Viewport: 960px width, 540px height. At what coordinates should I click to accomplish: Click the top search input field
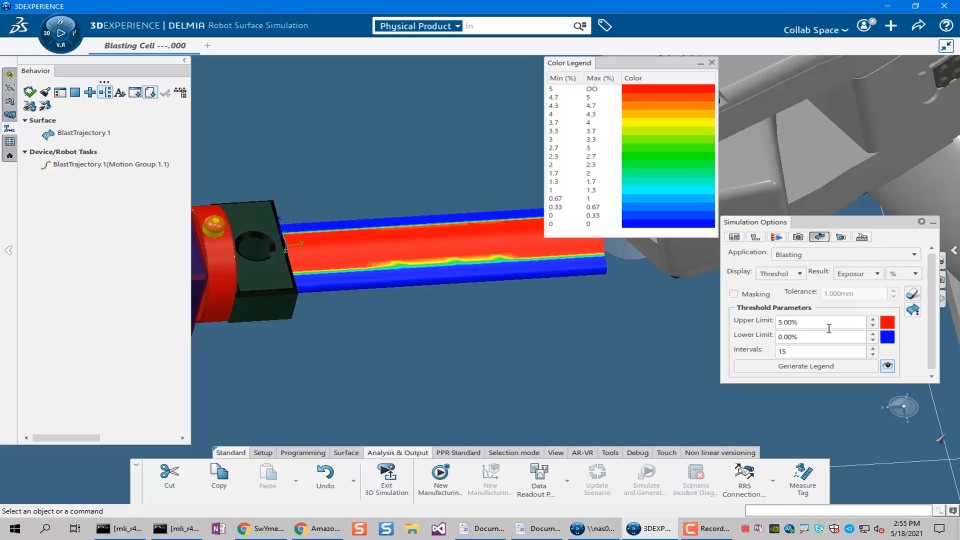[517, 26]
